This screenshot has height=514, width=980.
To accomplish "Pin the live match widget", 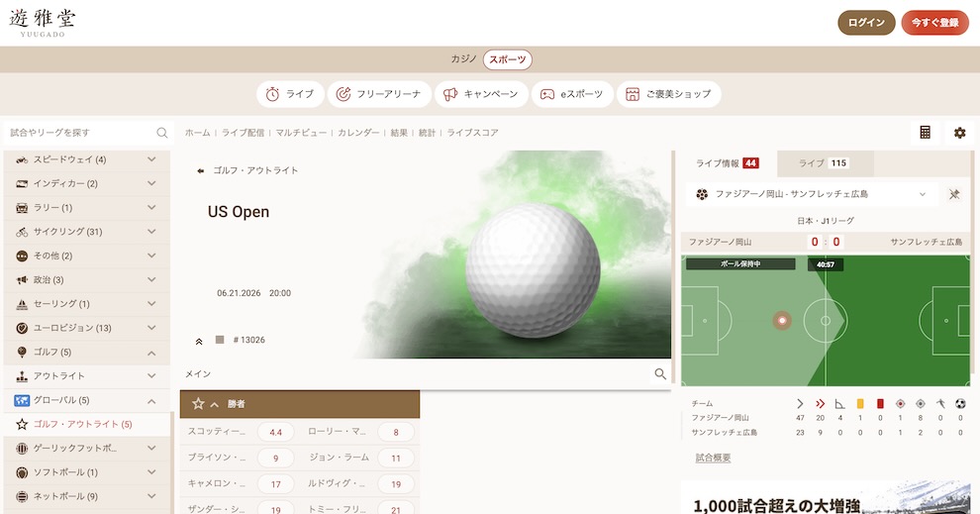I will click(x=953, y=194).
